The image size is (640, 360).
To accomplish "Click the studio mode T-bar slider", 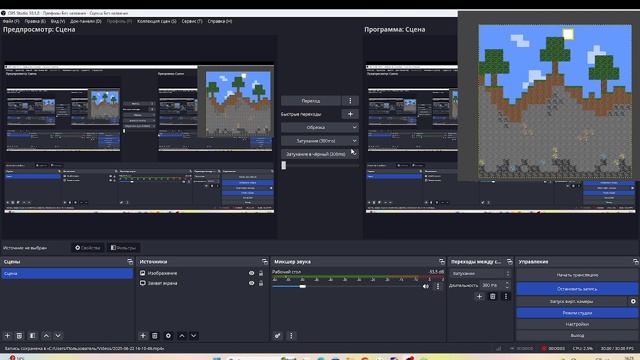I will click(320, 165).
